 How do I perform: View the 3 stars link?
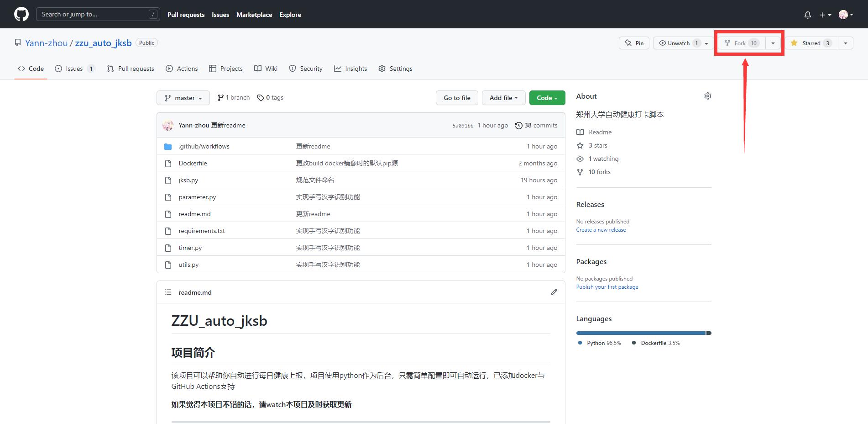(592, 145)
